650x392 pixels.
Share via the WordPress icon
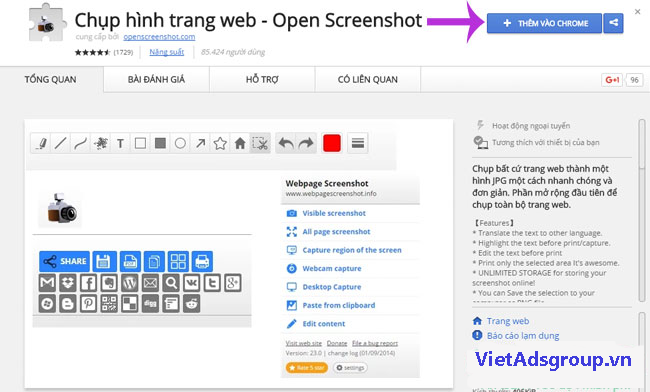pos(130,283)
